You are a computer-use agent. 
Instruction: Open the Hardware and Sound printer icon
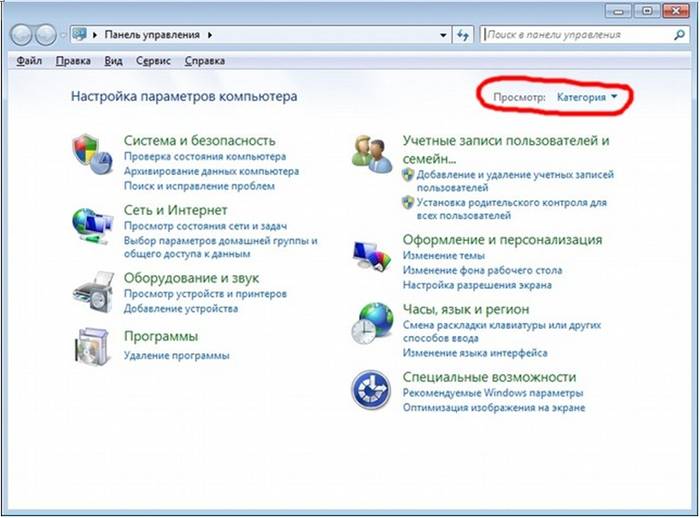pyautogui.click(x=93, y=292)
